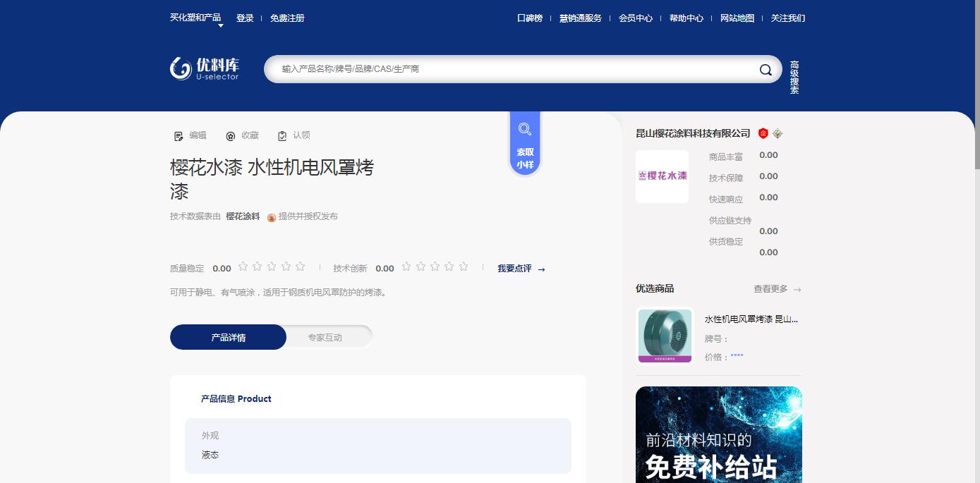Open the 水性机电风罩烤漆 昆山 product title
The width and height of the screenshot is (980, 483).
tap(751, 319)
